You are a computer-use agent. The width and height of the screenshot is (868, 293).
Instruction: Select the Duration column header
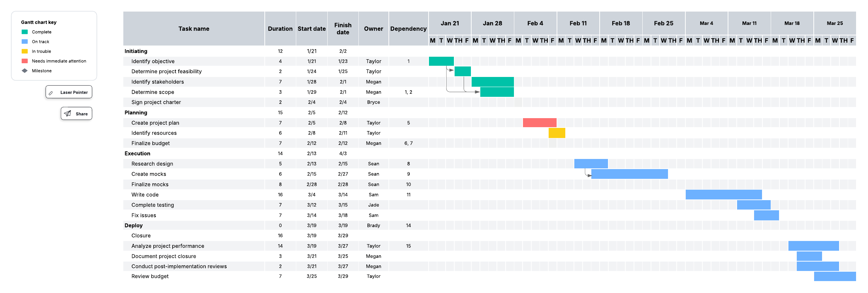pos(280,29)
